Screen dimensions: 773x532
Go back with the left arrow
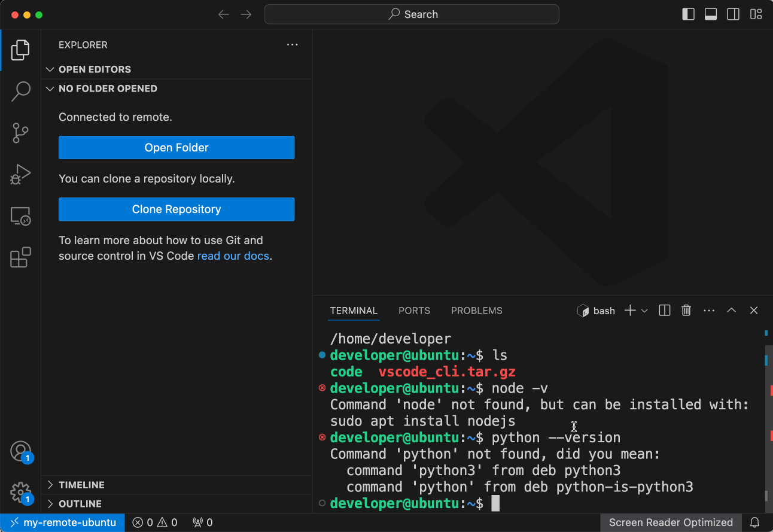tap(224, 14)
